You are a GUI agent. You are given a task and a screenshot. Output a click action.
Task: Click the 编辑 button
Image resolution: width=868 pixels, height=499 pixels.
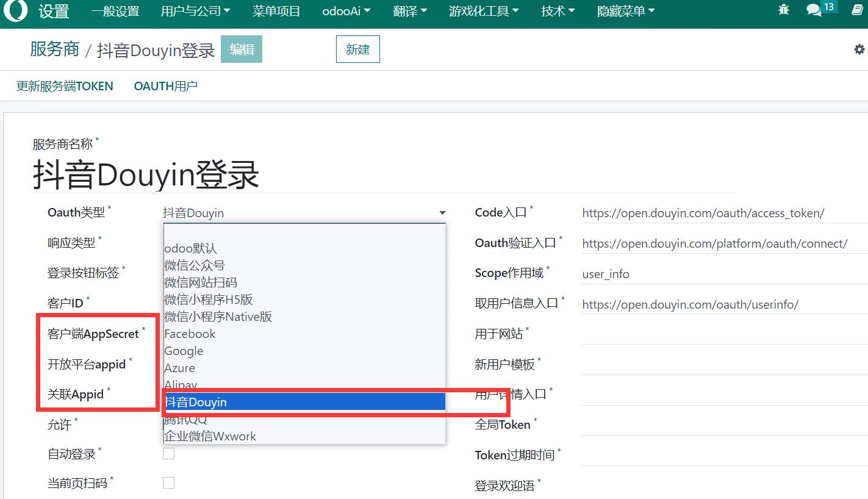coord(242,49)
